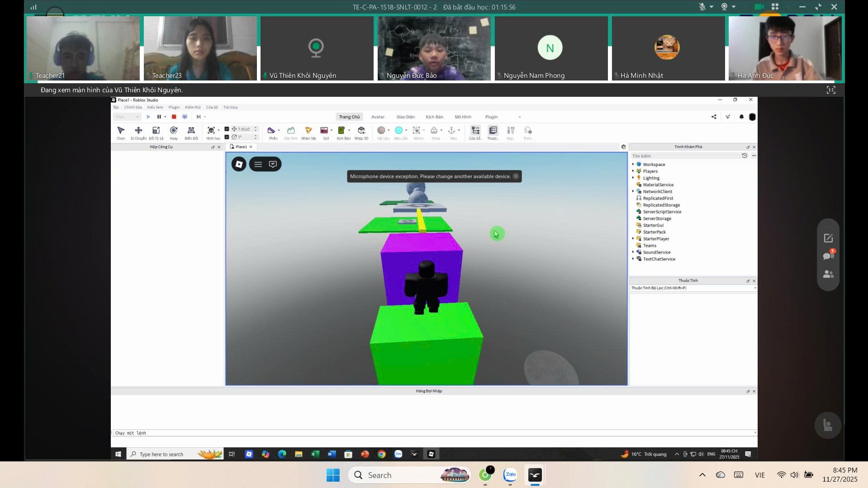Expand the Workspace tree node
The width and height of the screenshot is (868, 488).
[x=633, y=164]
